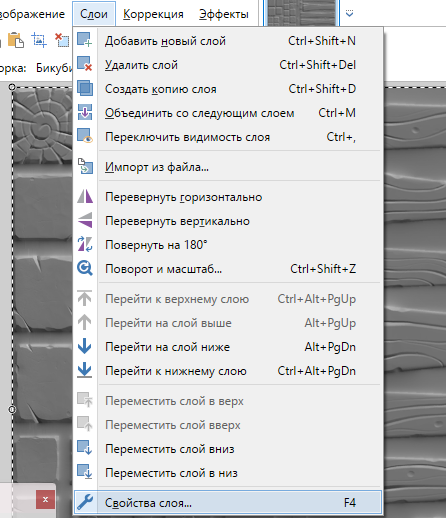Choose Переместить слой в низ
Screen dimensions: 446x518
[x=228, y=473]
